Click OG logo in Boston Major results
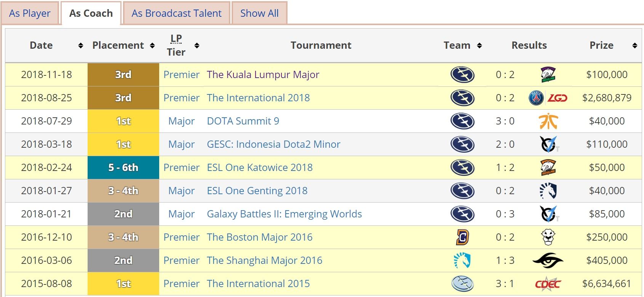The width and height of the screenshot is (644, 297). 548,237
